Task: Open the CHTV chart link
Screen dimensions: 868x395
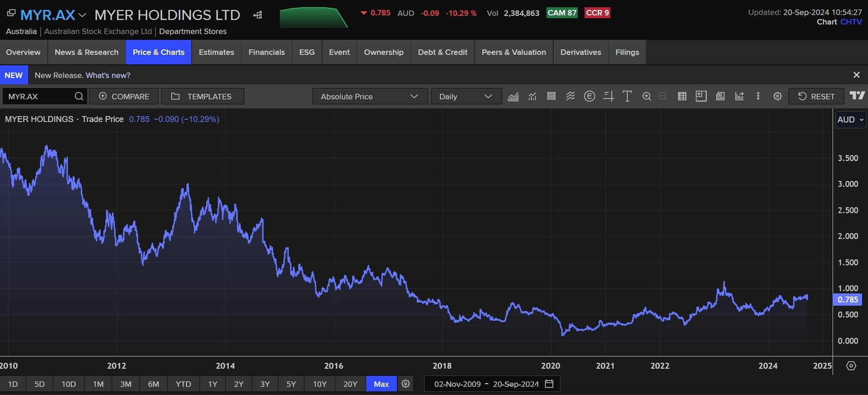Action: tap(851, 22)
